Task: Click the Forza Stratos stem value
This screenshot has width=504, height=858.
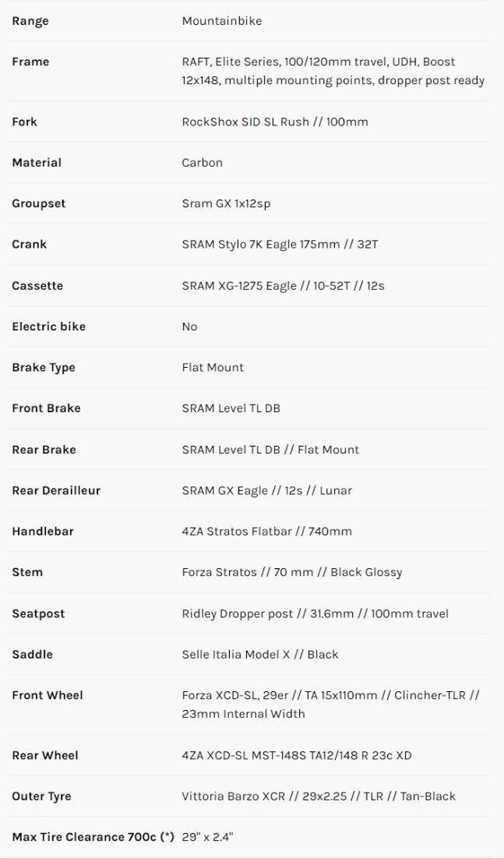Action: point(292,573)
